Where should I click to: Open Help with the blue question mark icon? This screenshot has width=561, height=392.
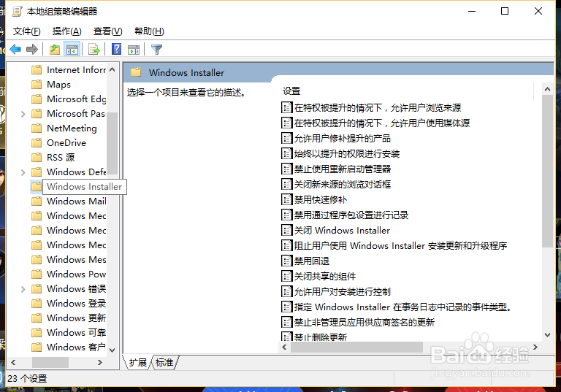click(117, 49)
